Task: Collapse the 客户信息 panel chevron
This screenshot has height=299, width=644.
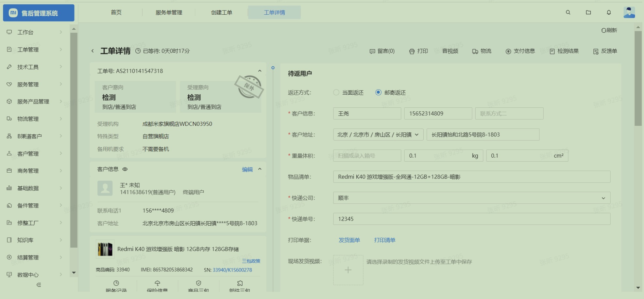Action: click(x=260, y=169)
